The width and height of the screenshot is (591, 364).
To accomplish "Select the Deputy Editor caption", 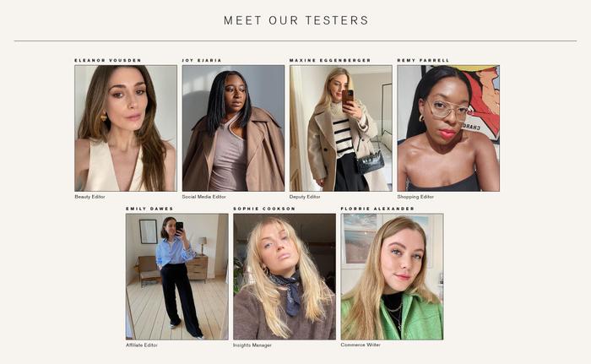I will [x=305, y=197].
